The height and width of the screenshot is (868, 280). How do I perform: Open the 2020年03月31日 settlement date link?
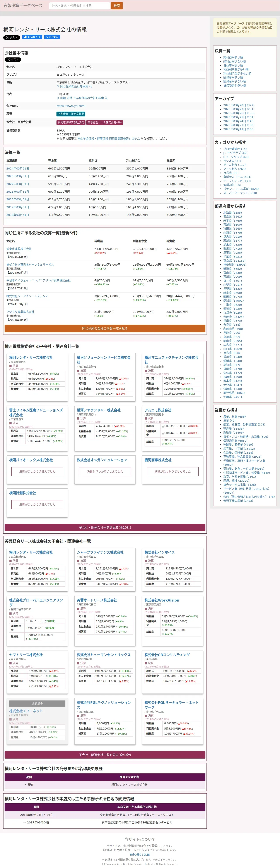(x=17, y=199)
